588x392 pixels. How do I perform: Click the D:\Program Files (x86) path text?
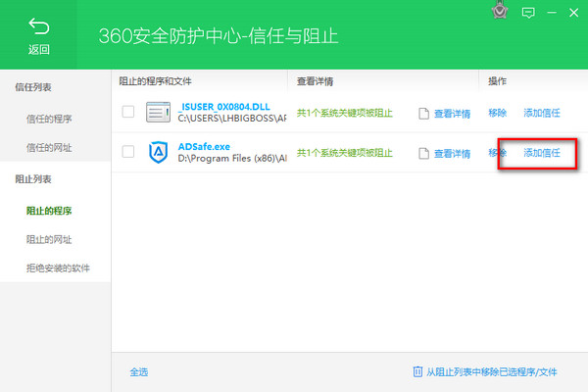tap(232, 159)
